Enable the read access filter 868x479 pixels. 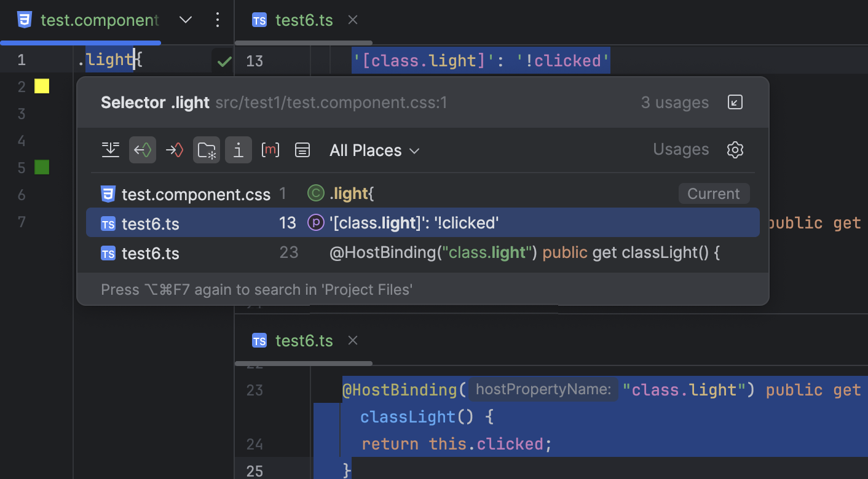click(x=143, y=150)
